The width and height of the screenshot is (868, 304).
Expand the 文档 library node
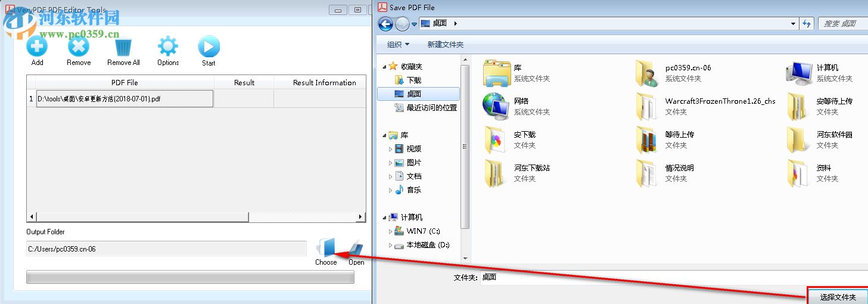pos(391,176)
